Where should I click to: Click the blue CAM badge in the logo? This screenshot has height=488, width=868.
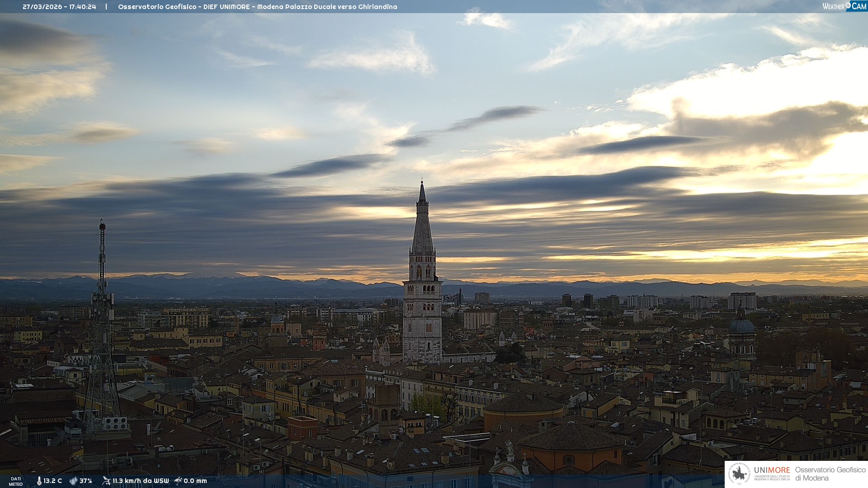[858, 6]
